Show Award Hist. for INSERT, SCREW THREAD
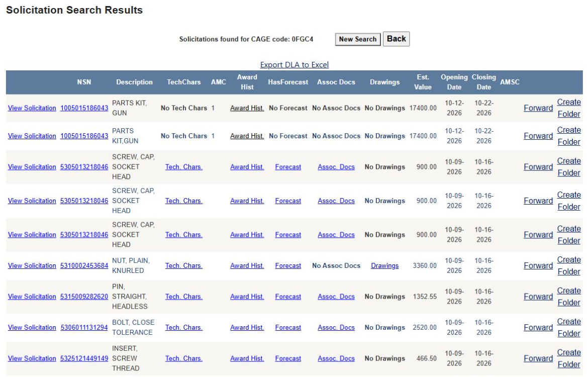 click(247, 358)
